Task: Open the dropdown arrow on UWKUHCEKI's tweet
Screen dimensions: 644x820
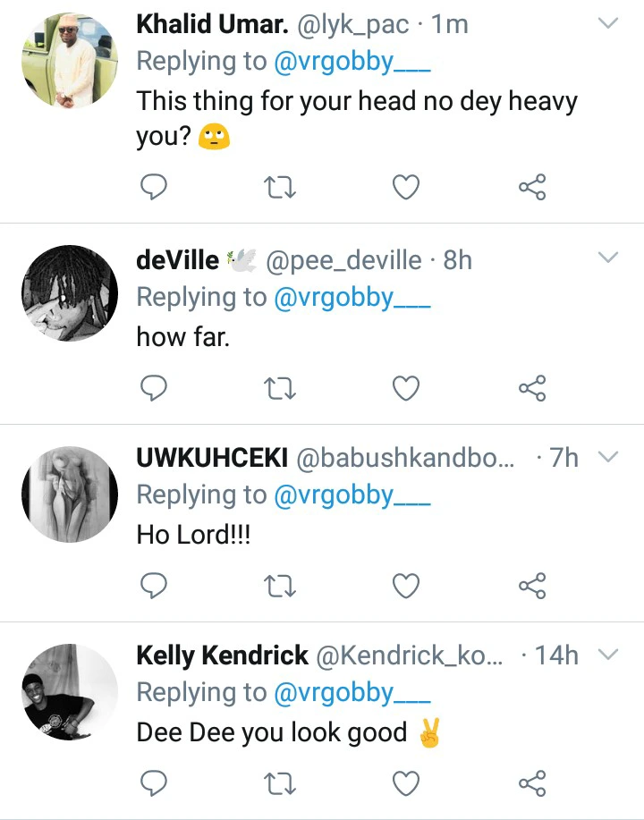Action: (607, 457)
